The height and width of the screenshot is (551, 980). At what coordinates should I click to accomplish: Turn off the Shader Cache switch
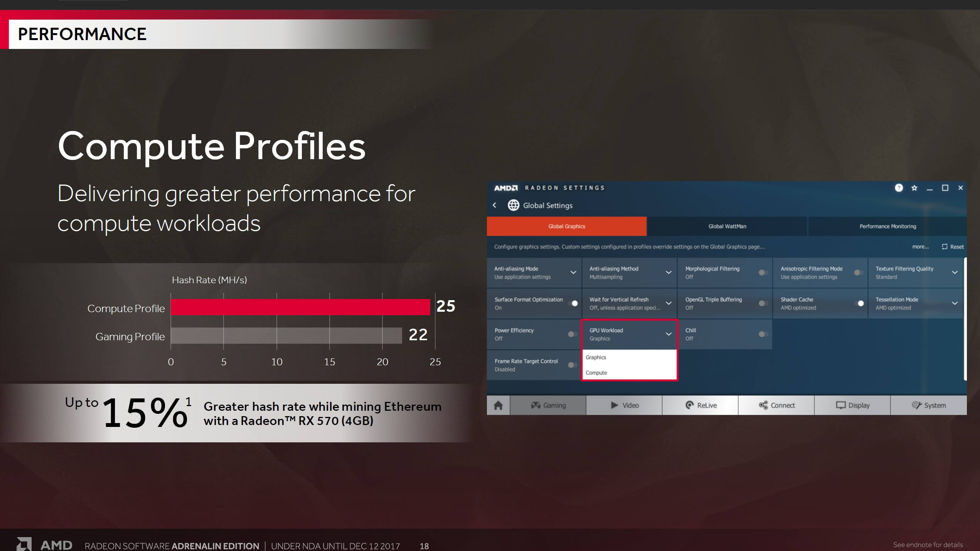859,303
